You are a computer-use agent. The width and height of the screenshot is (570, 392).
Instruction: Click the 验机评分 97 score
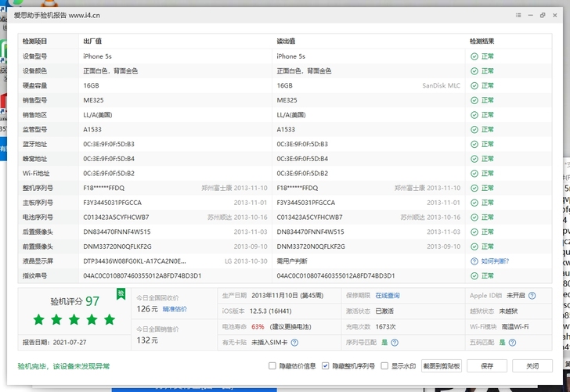coord(74,301)
